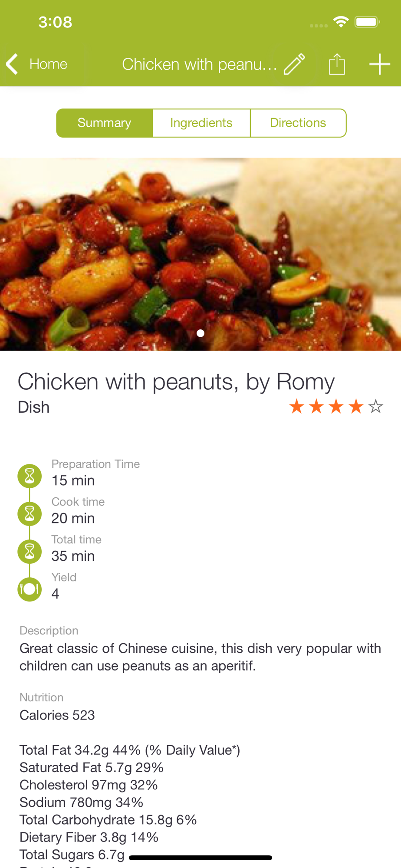Tap the Yield value 4
This screenshot has width=401, height=868.
click(55, 594)
